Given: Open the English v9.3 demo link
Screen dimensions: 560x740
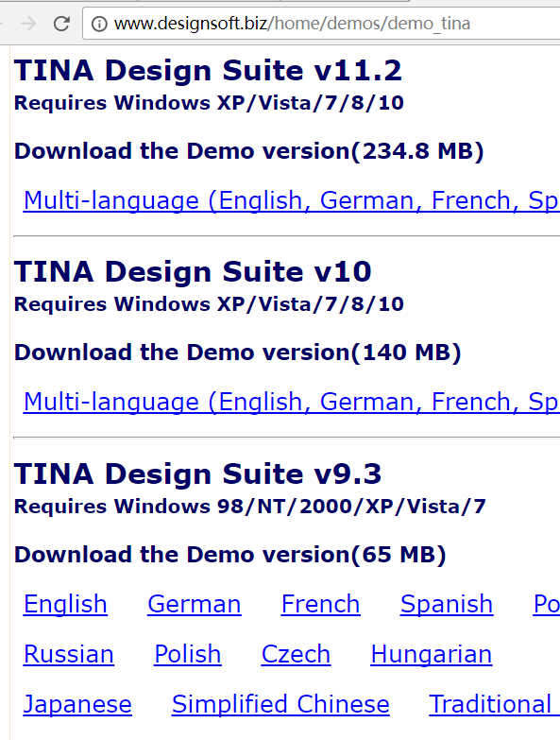Looking at the screenshot, I should pos(65,604).
